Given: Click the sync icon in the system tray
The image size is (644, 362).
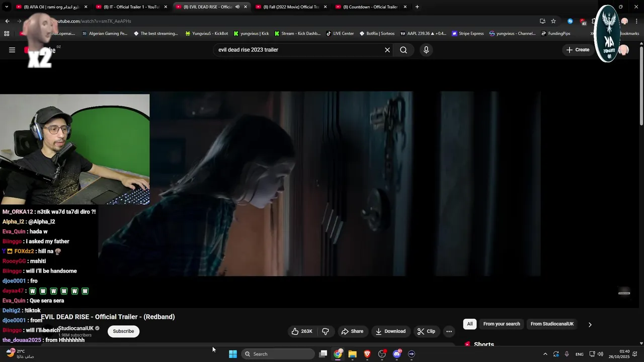Looking at the screenshot, I should (x=556, y=354).
